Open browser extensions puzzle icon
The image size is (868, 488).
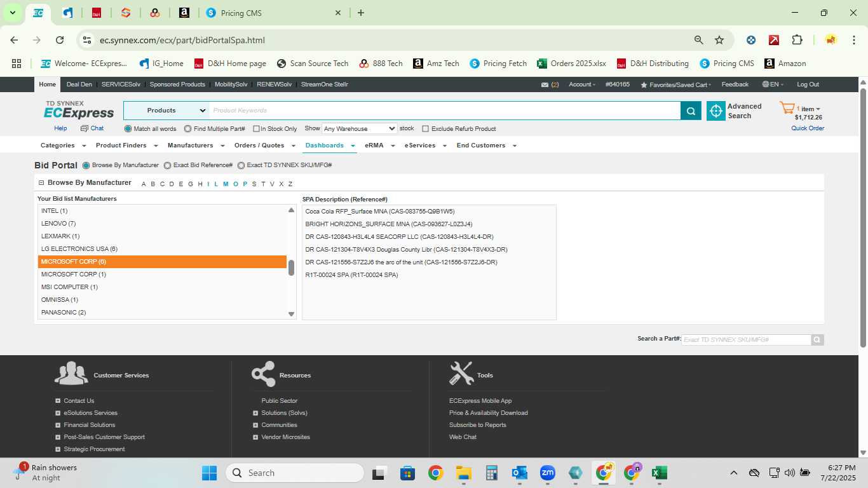[x=797, y=40]
